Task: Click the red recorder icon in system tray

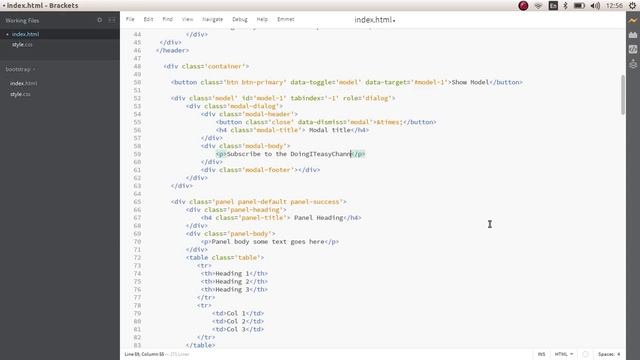Action: pyautogui.click(x=523, y=6)
